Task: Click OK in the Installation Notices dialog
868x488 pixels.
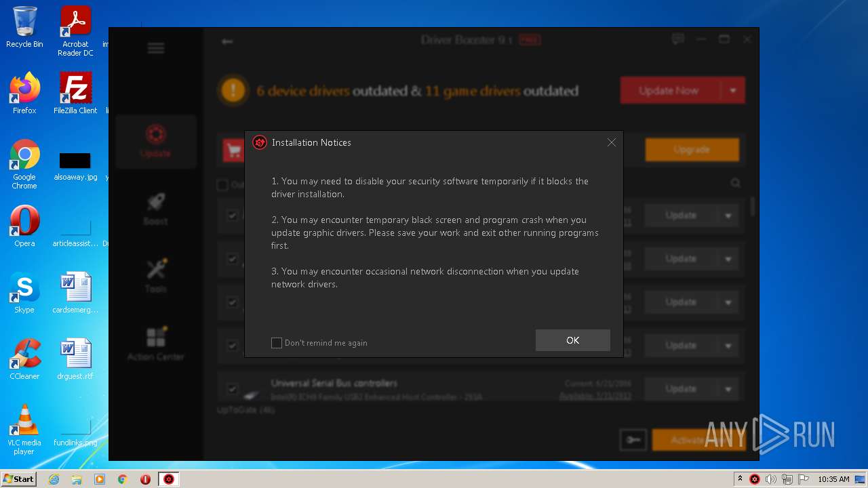Action: [x=572, y=340]
